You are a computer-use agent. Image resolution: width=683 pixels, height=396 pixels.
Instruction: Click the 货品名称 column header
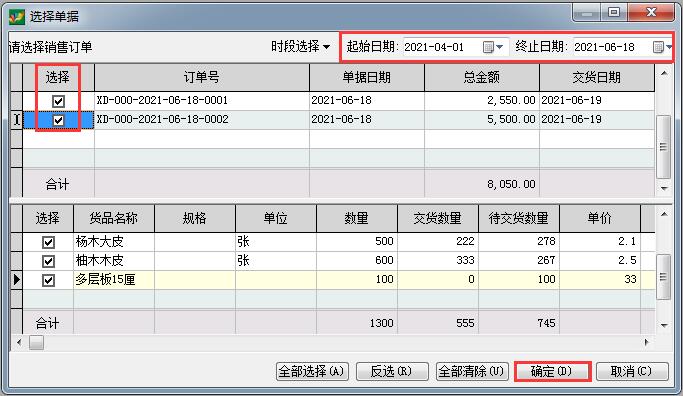pyautogui.click(x=114, y=218)
